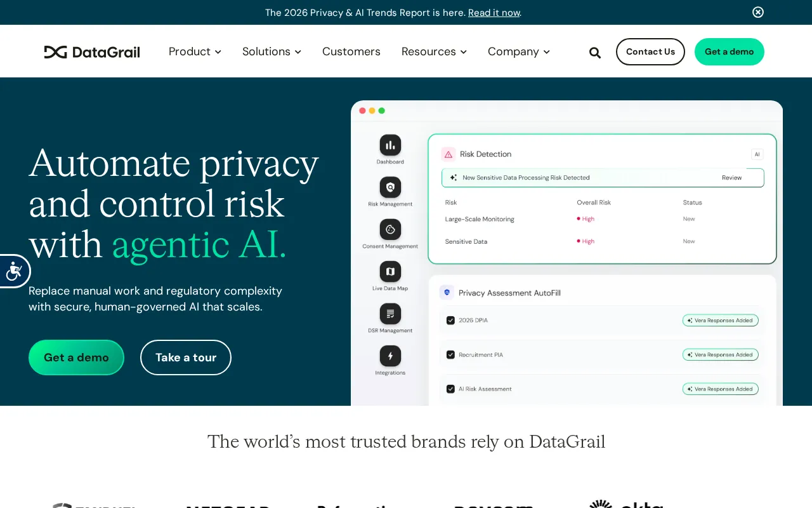Image resolution: width=812 pixels, height=508 pixels.
Task: Click the Take a tour button
Action: [186, 358]
